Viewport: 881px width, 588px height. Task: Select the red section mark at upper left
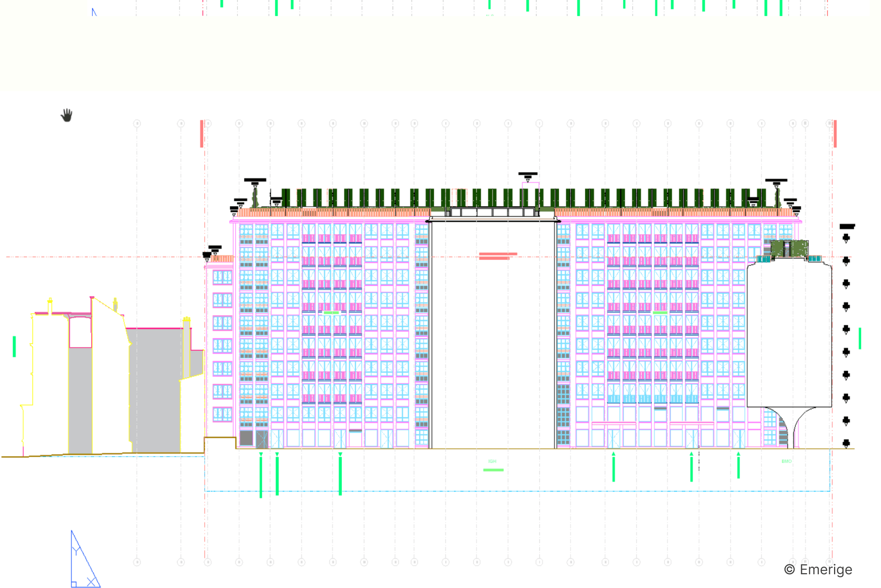point(202,134)
